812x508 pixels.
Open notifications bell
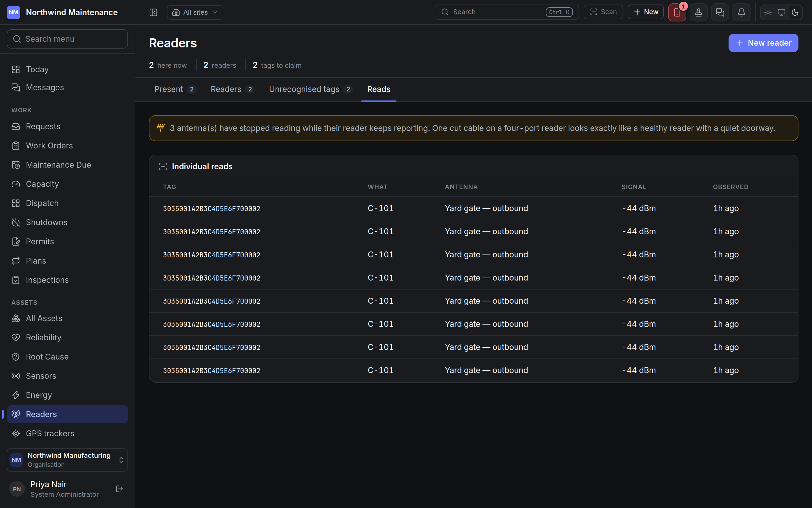tap(742, 12)
